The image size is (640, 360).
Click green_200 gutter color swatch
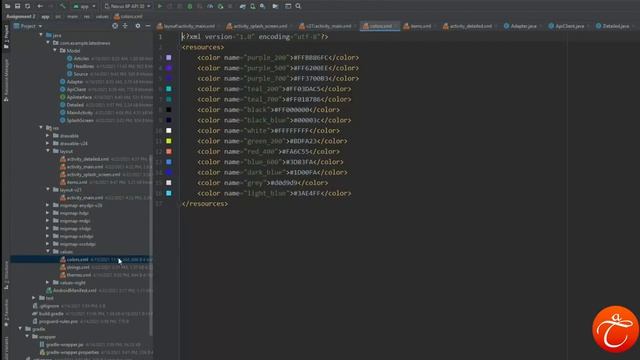pyautogui.click(x=169, y=141)
